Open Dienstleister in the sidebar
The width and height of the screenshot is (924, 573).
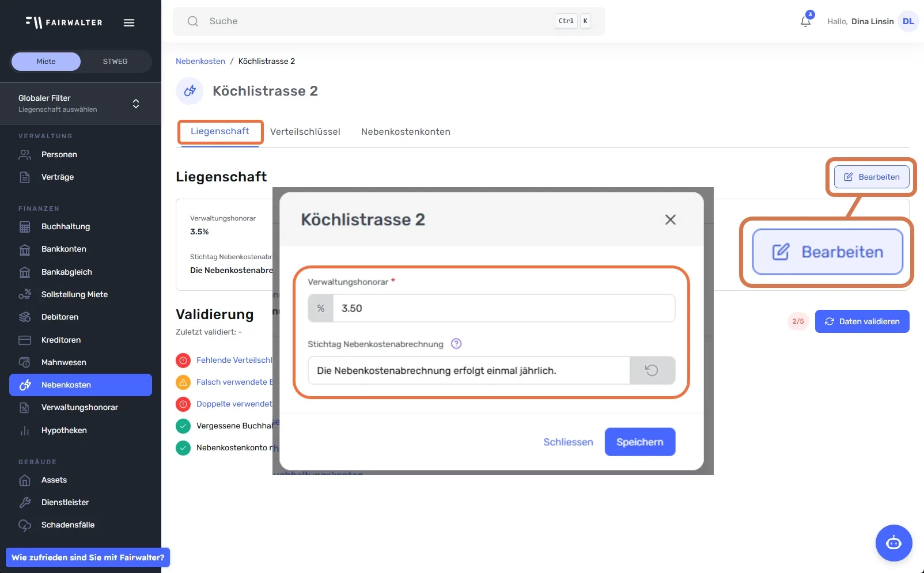pyautogui.click(x=81, y=502)
